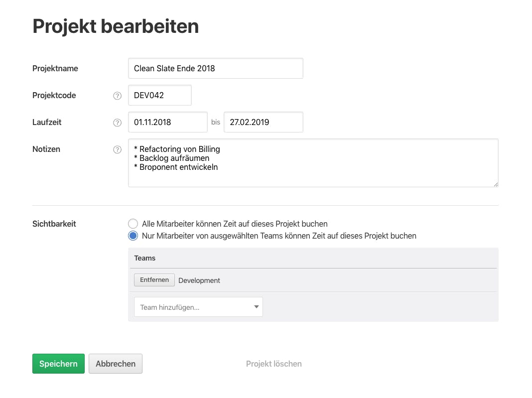Click the 'Notizen' label

pyautogui.click(x=46, y=149)
